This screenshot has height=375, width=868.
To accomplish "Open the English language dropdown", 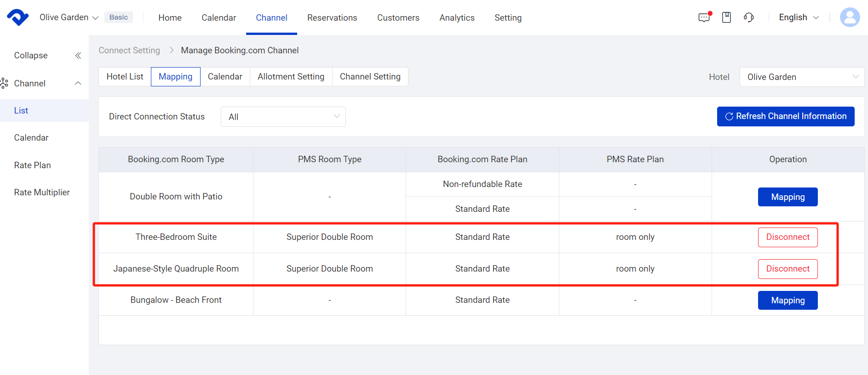I will coord(799,17).
